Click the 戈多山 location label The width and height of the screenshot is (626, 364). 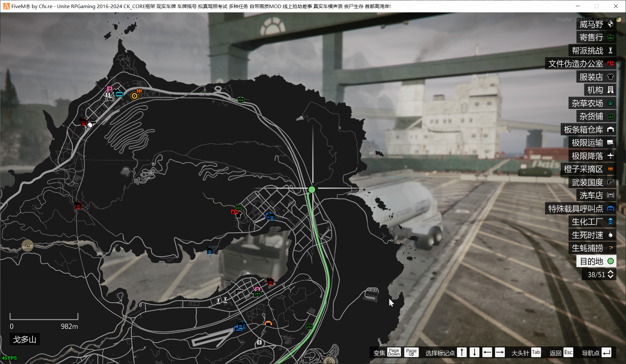24,339
